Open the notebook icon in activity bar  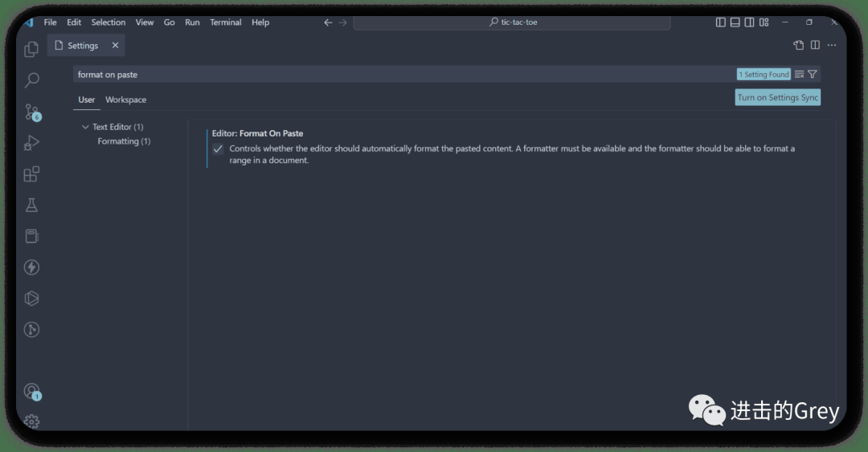31,236
